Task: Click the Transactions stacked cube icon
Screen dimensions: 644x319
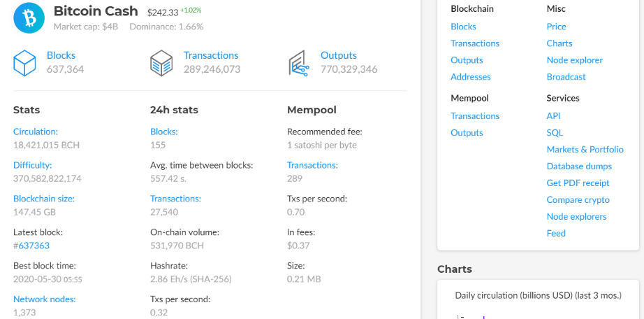Action: pyautogui.click(x=161, y=63)
